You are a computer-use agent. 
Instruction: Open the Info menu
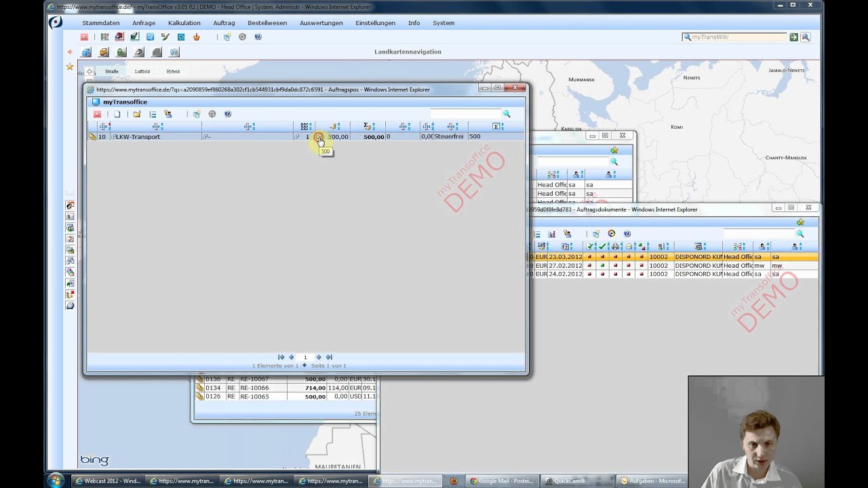(414, 23)
